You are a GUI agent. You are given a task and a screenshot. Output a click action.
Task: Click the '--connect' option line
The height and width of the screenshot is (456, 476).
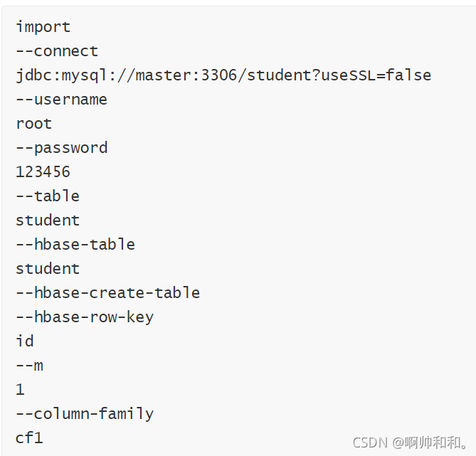pos(57,51)
